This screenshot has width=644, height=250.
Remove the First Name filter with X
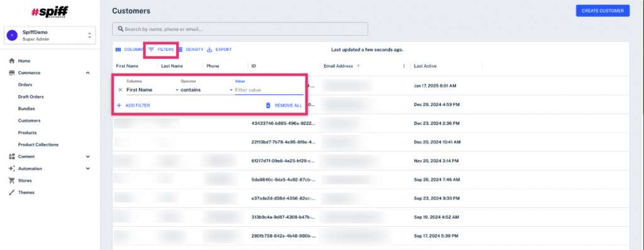(x=120, y=89)
